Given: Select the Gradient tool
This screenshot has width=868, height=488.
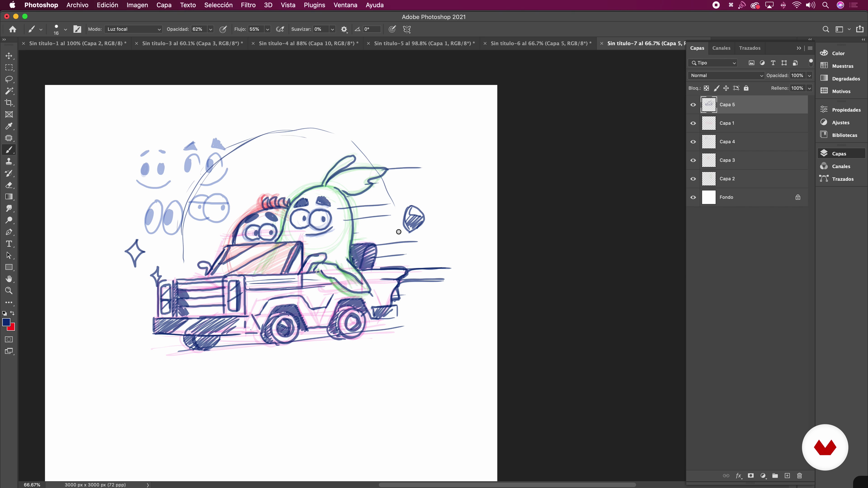Looking at the screenshot, I should tap(9, 197).
